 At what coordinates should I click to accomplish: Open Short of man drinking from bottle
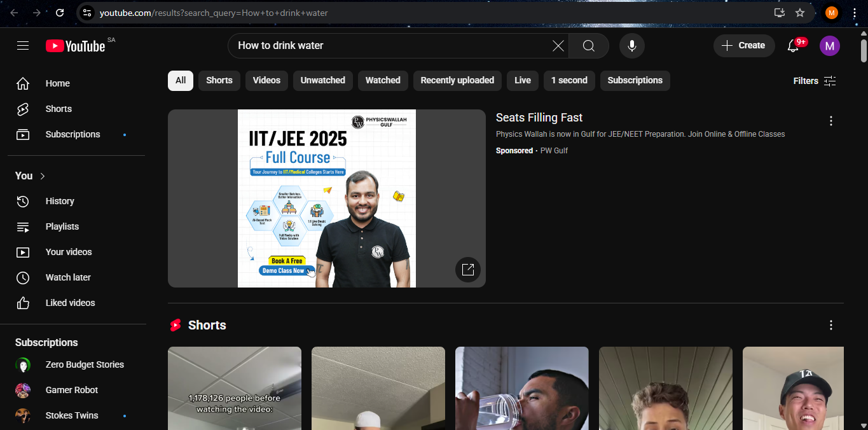522,388
